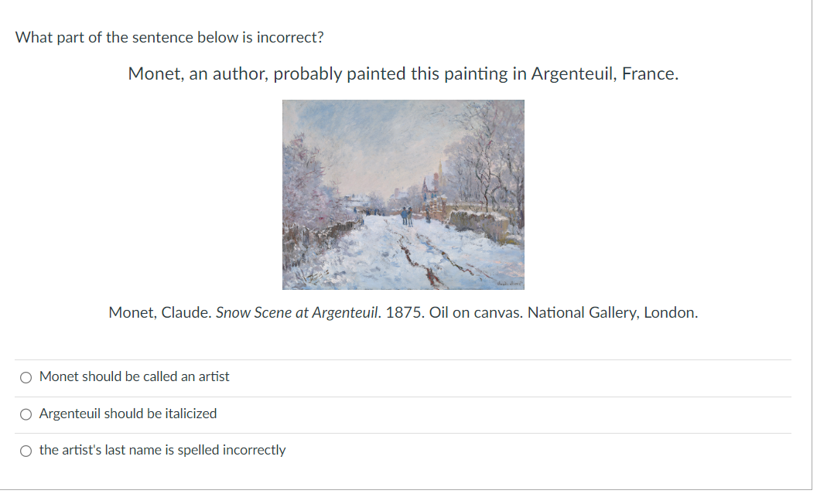Choose the "last name is spelled incorrectly" radio button
This screenshot has height=504, width=834.
[x=26, y=451]
